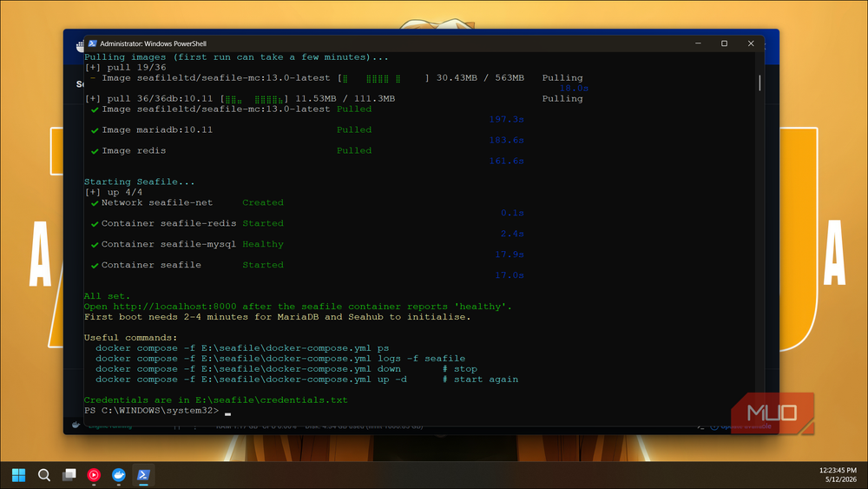
Task: Click 'Container seafile-mysql Healthy' line
Action: [187, 244]
